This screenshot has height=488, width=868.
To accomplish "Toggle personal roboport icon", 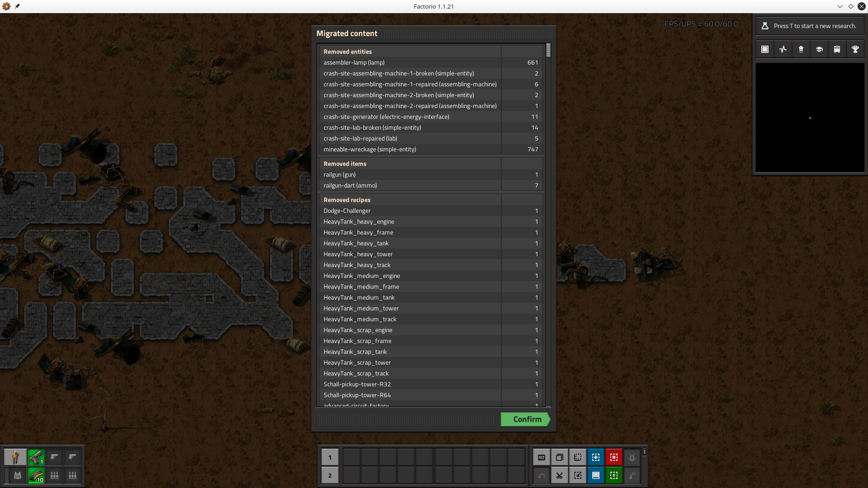I will tap(632, 457).
